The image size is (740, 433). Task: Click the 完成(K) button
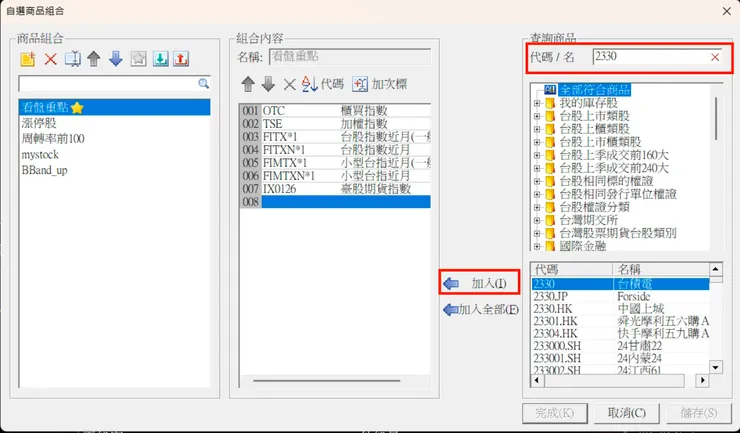(x=555, y=413)
